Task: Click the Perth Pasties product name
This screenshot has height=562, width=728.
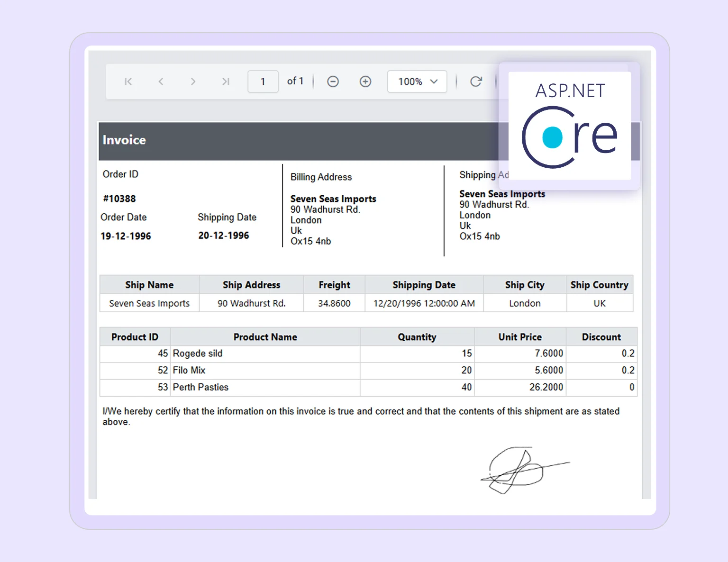Action: click(x=200, y=387)
